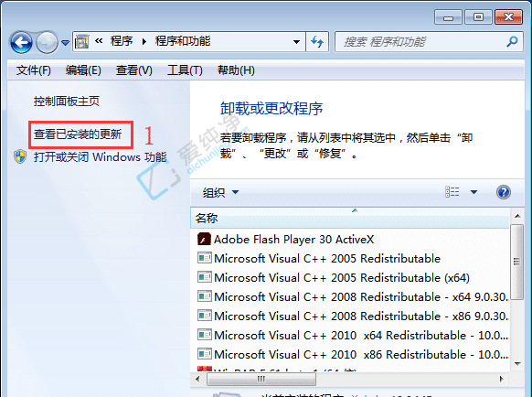532x397 pixels.
Task: Go back with the blue Back arrow
Action: point(21,42)
